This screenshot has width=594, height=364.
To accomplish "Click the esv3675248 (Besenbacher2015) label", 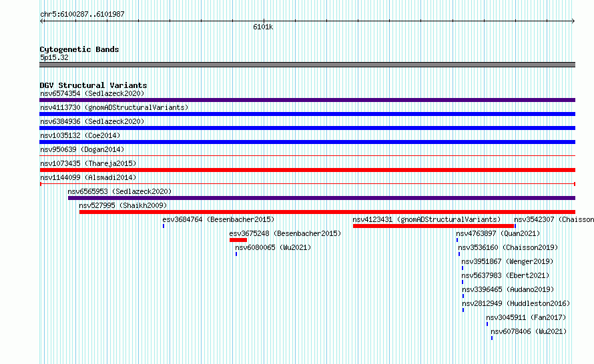I will [x=285, y=233].
